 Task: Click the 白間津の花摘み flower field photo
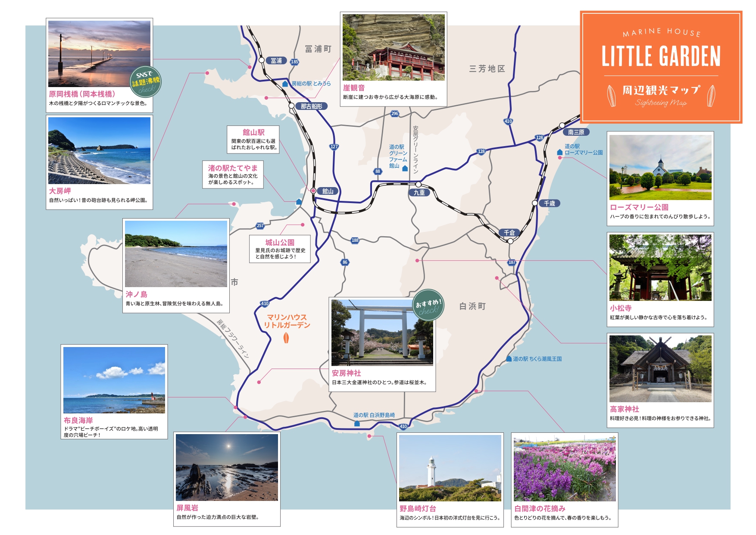coord(564,468)
